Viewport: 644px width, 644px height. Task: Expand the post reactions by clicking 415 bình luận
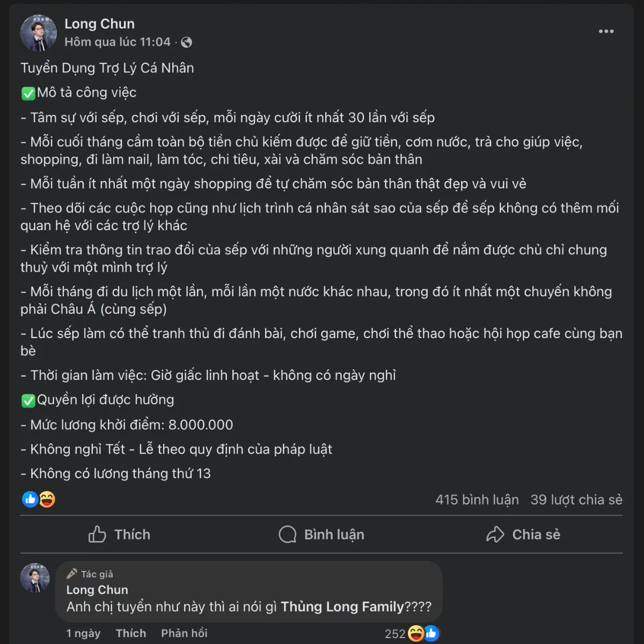click(x=477, y=500)
